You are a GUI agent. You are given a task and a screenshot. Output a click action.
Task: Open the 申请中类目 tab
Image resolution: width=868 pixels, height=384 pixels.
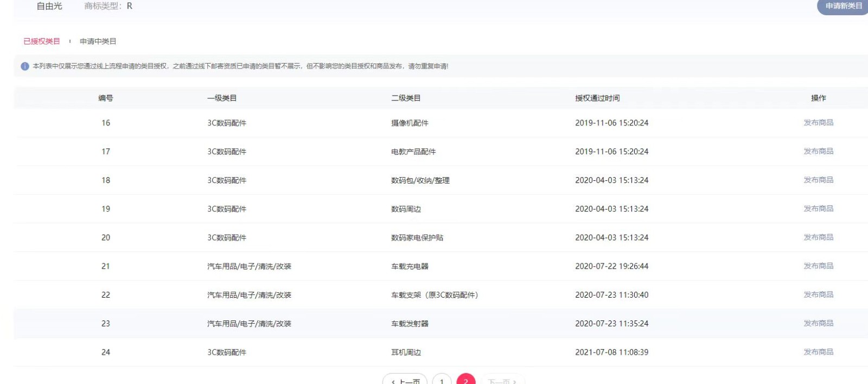coord(98,41)
